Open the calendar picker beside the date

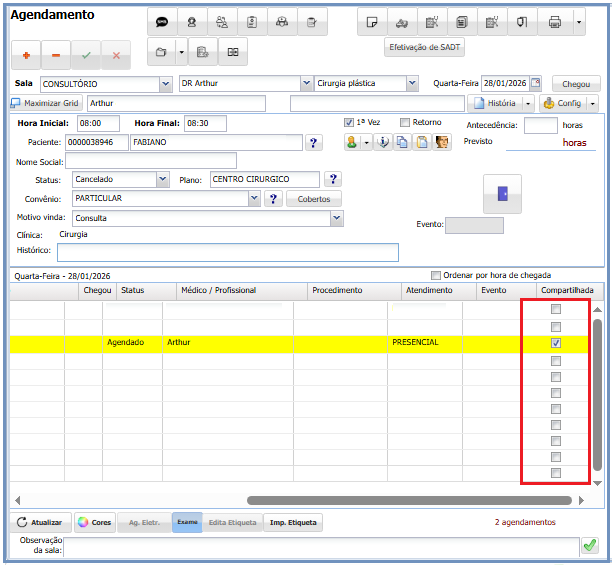pos(535,84)
